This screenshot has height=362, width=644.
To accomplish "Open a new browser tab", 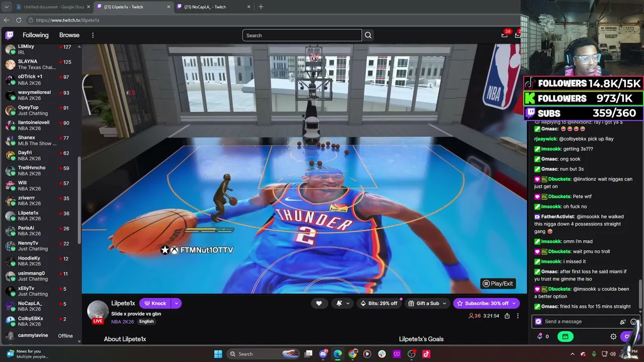I will coord(261,7).
